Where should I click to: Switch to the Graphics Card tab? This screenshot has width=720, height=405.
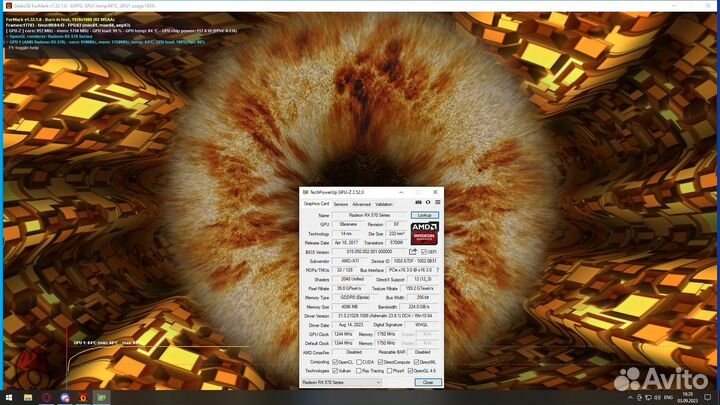point(316,203)
